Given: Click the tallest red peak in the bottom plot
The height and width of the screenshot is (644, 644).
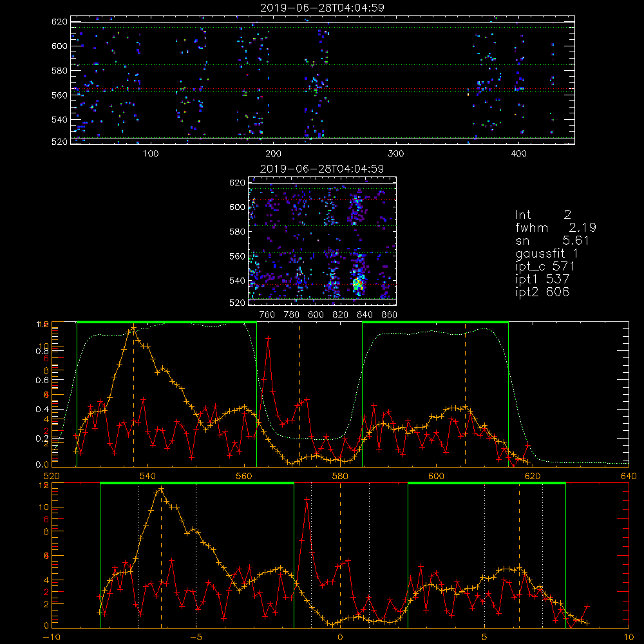Looking at the screenshot, I should click(x=307, y=499).
